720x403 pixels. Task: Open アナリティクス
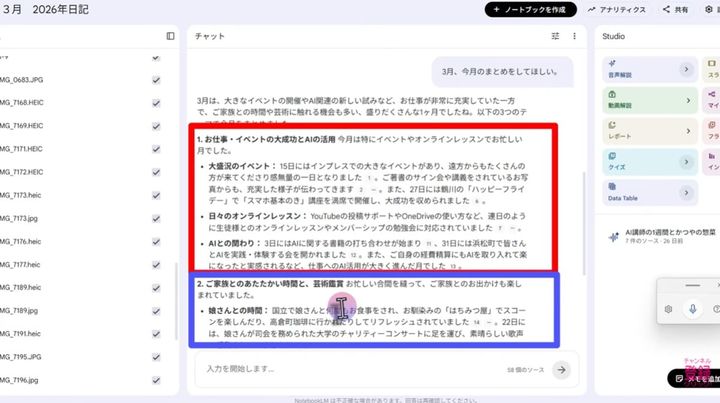click(617, 9)
